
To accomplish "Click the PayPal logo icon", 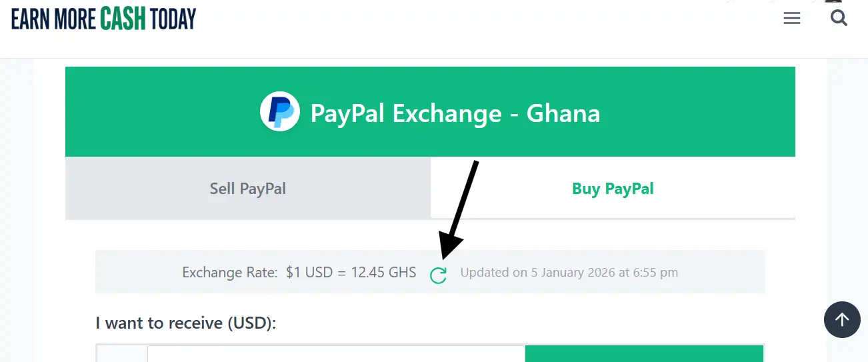I will (x=279, y=112).
